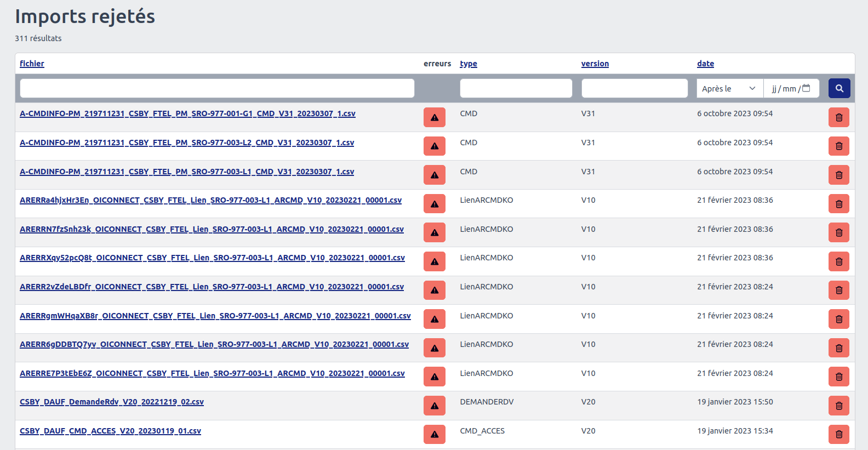Open CSBY_DAUF_DemandeRdv_V20_20221219_02.csv file link
This screenshot has width=868, height=450.
(x=112, y=402)
